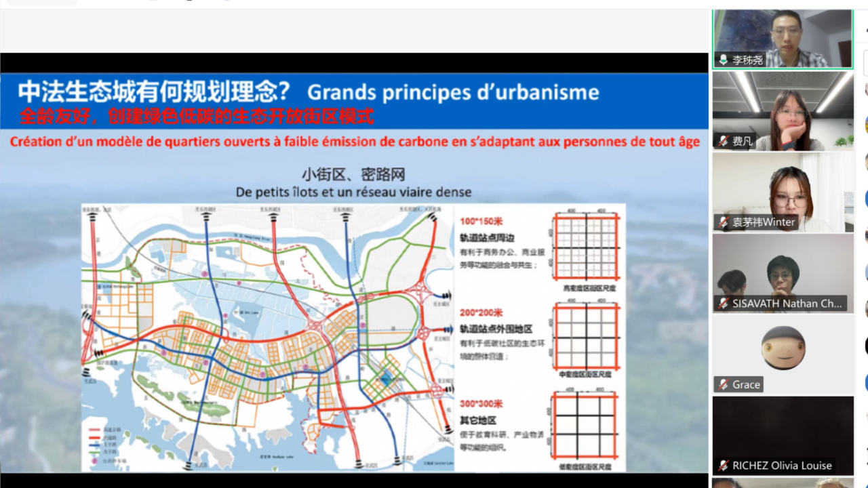Click the slide title "Grands principes d'urbanisme"
The width and height of the screenshot is (868, 488).
(x=453, y=92)
